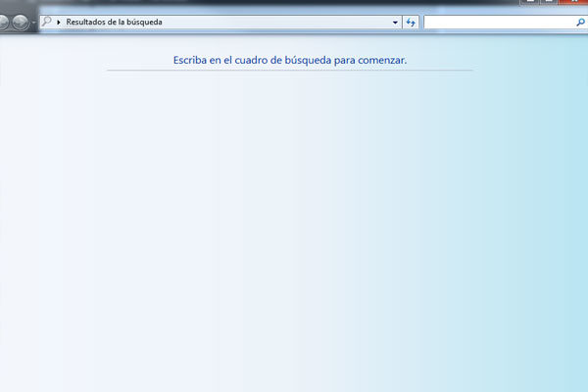Open the address bar history dropdown arrow
Viewport: 588px width, 392px height.
(x=395, y=23)
